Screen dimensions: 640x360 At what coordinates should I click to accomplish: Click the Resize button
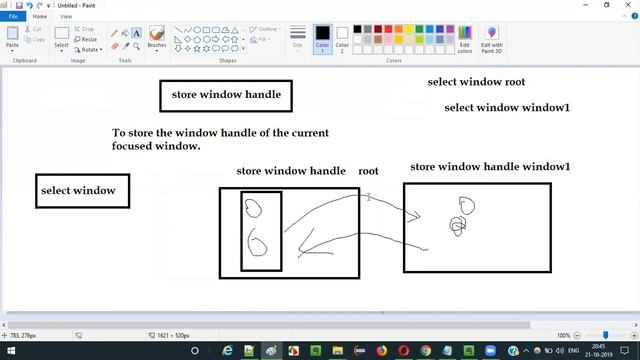point(86,40)
